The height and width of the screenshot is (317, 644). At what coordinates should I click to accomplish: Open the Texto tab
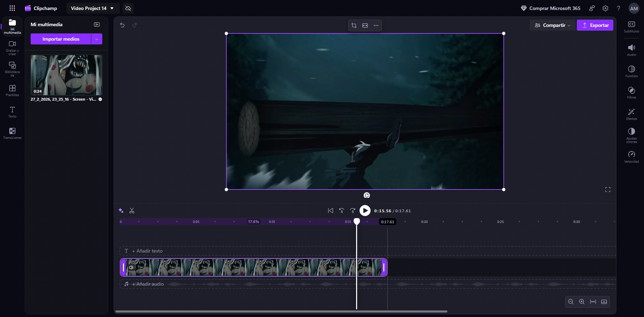coord(12,112)
